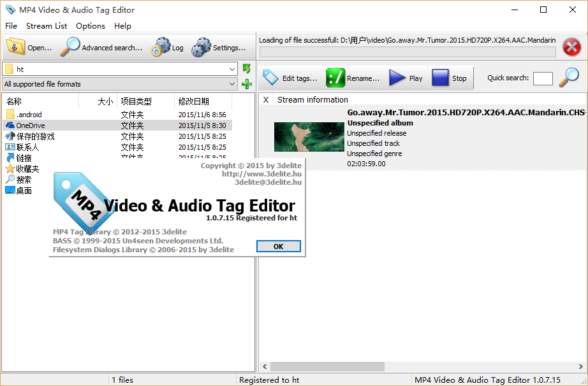Open the Log viewer
This screenshot has width=588, height=386.
(x=161, y=47)
